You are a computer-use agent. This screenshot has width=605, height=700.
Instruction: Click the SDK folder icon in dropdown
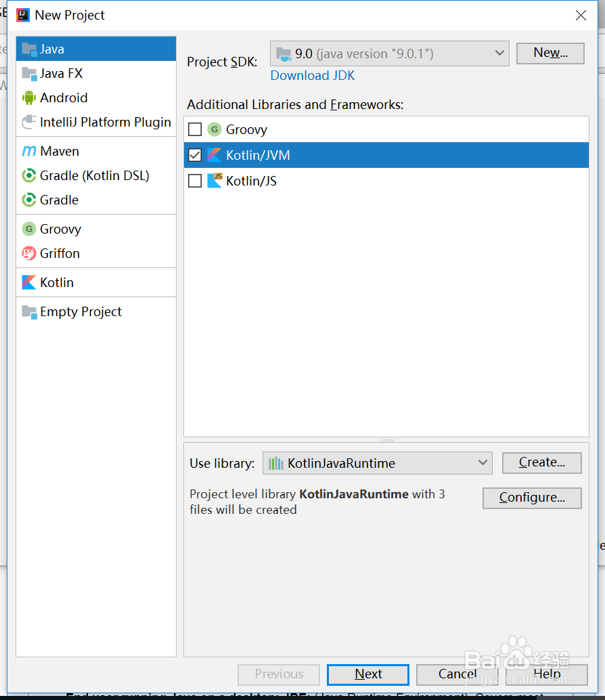(x=284, y=54)
